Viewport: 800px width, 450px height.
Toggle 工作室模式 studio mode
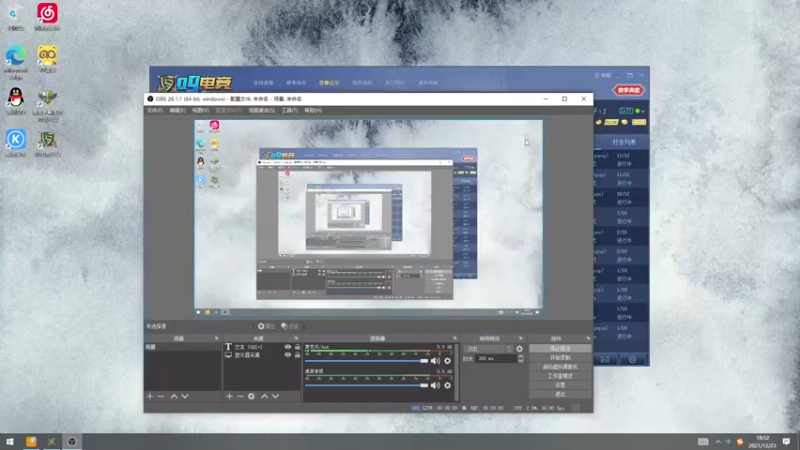(x=560, y=376)
